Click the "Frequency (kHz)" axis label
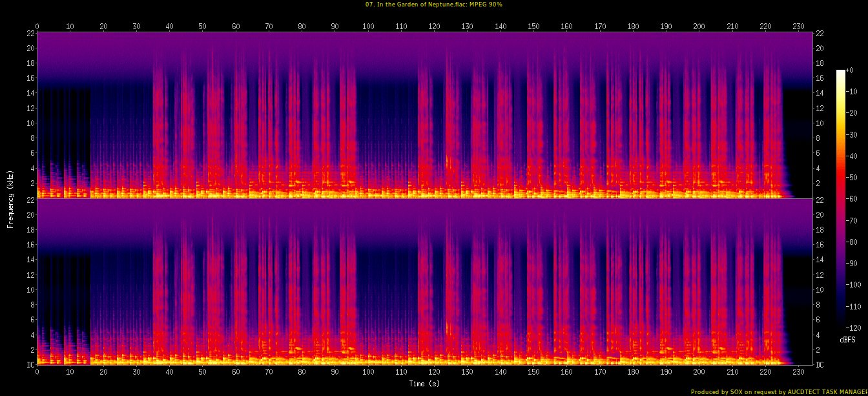This screenshot has height=396, width=868. 10,198
